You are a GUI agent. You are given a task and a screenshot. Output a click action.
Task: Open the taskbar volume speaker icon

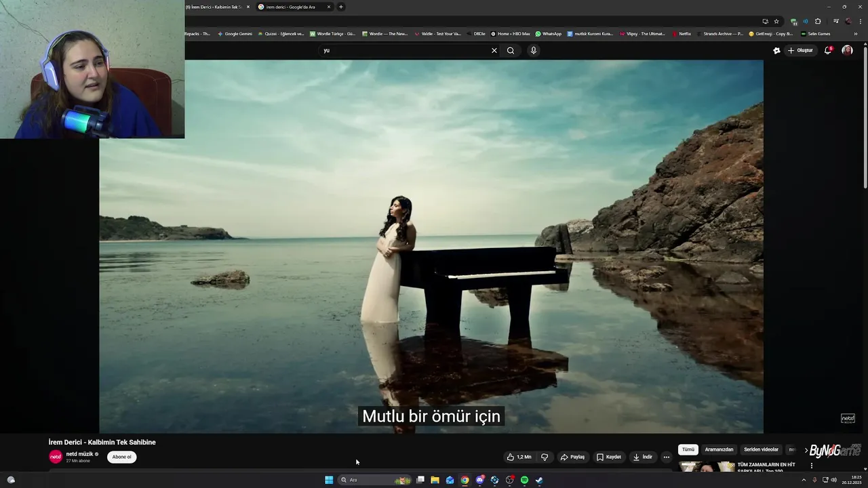click(x=833, y=480)
